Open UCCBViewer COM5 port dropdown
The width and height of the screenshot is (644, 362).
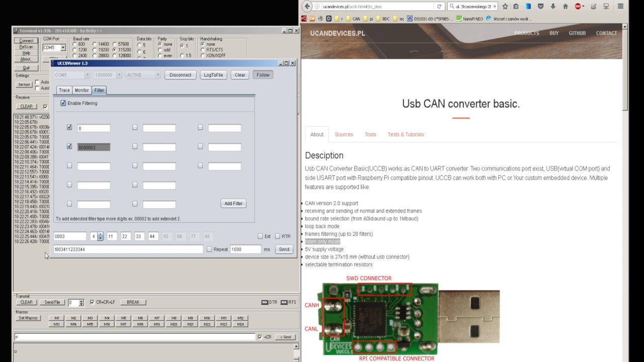pyautogui.click(x=87, y=75)
